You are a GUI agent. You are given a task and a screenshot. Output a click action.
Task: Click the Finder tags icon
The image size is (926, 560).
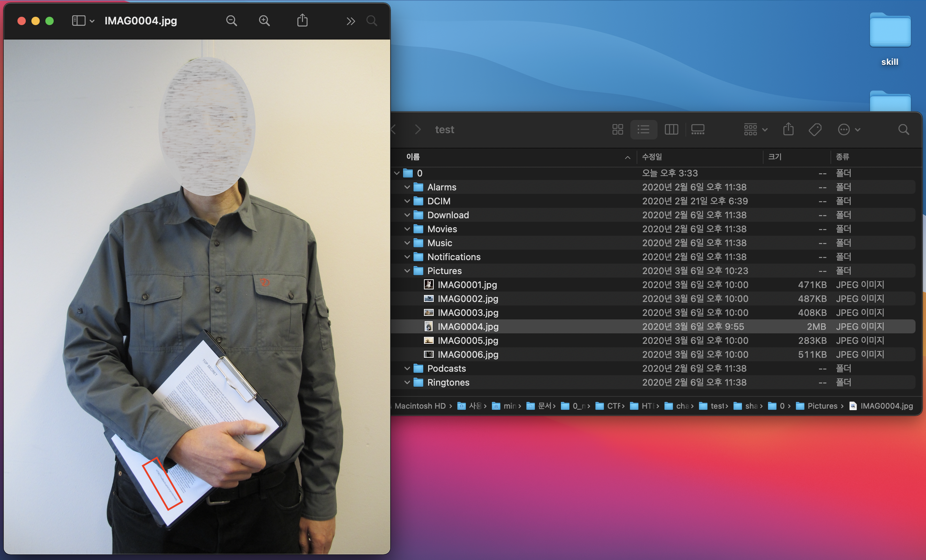815,130
